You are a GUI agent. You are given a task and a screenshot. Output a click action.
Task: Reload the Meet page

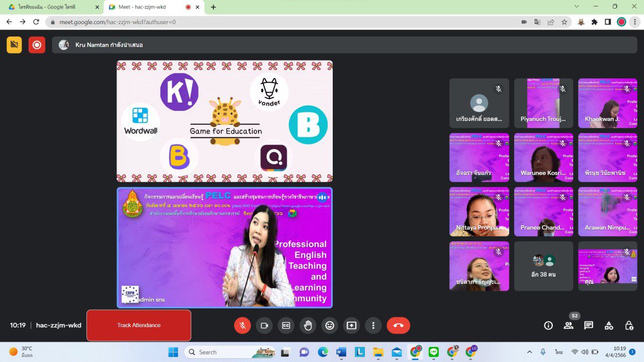point(36,22)
